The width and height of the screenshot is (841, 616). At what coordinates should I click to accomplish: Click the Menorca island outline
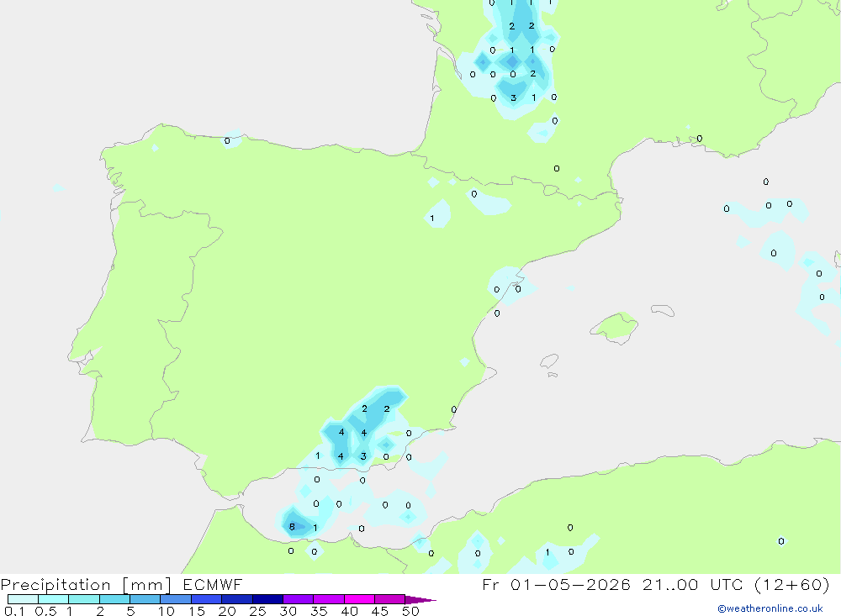(x=663, y=310)
